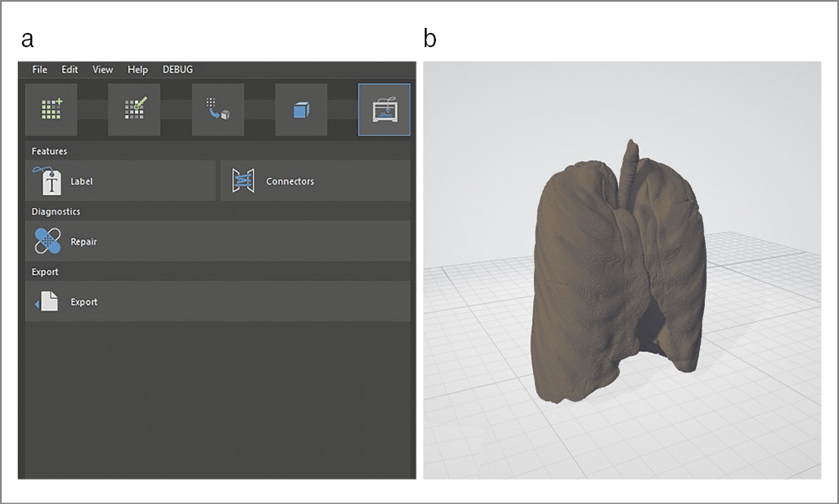839x504 pixels.
Task: Click the Connectors icon
Action: 243,180
